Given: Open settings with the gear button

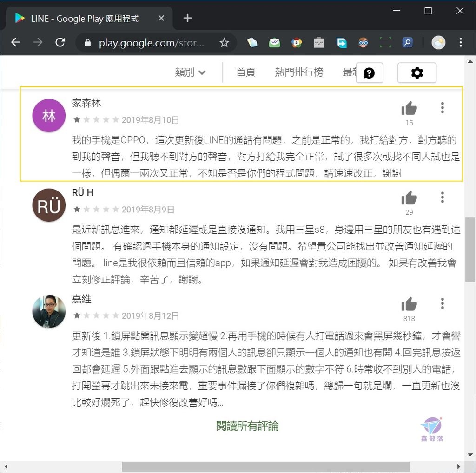Looking at the screenshot, I should [417, 73].
